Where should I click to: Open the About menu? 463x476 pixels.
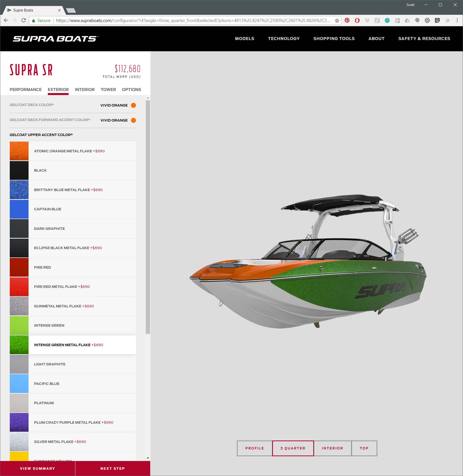tap(376, 38)
